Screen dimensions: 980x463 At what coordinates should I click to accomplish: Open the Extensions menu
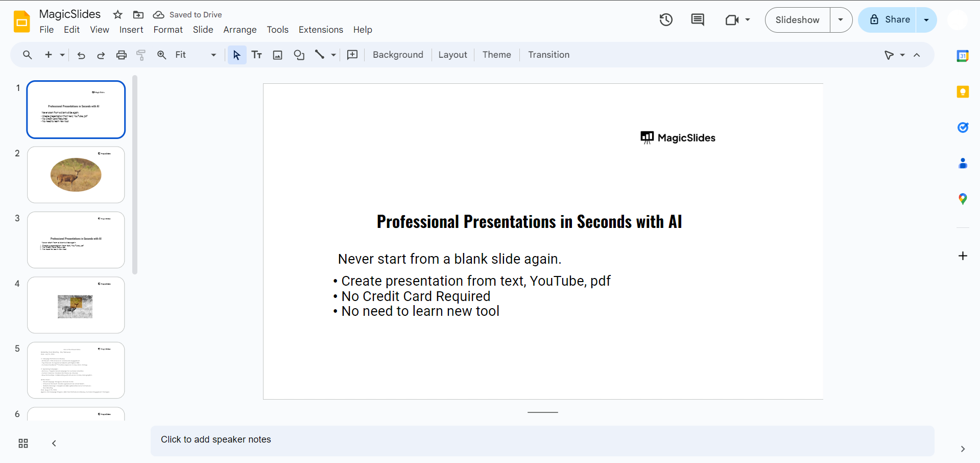tap(321, 30)
